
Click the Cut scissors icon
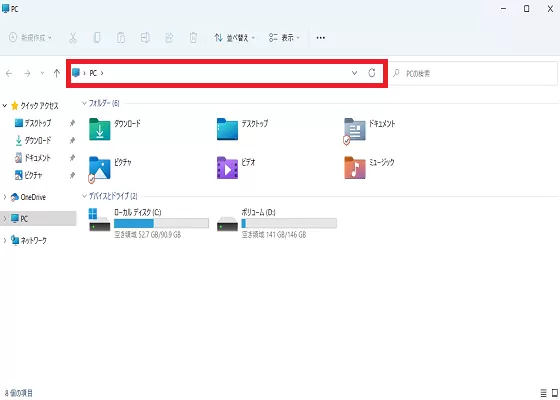tap(73, 38)
